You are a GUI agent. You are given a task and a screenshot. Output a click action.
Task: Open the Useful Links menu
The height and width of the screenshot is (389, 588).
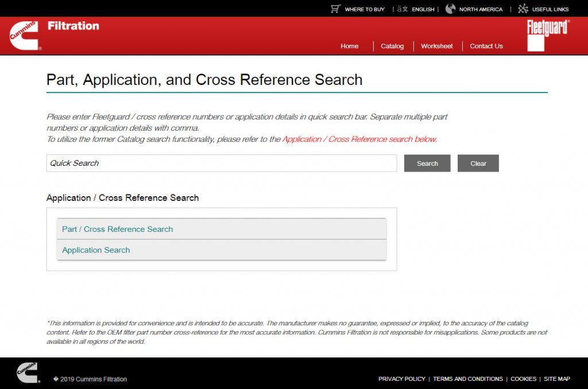(550, 9)
